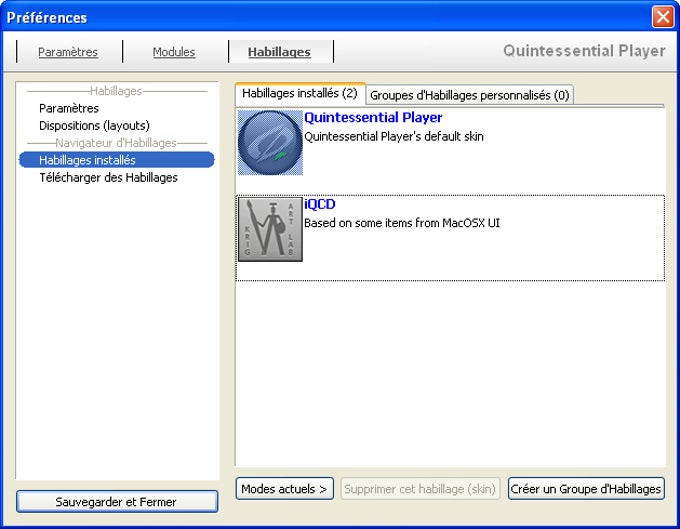Select the Habillages top tab
680x529 pixels.
[279, 52]
